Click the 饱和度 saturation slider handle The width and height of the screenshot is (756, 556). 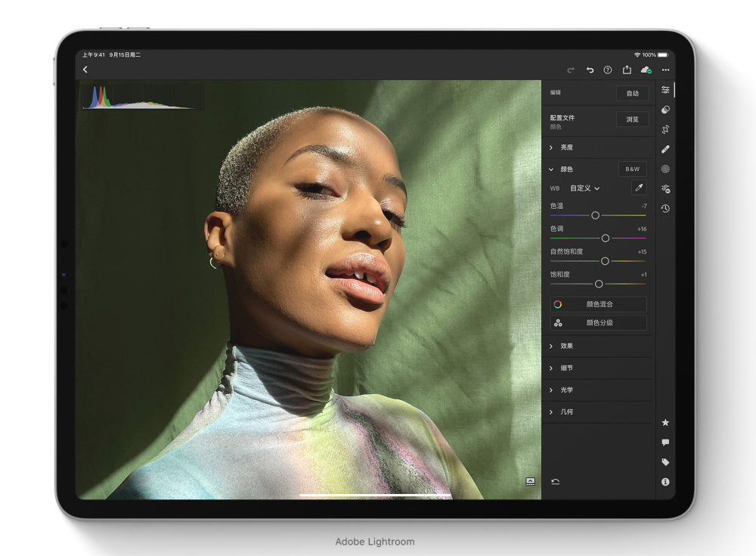[599, 284]
